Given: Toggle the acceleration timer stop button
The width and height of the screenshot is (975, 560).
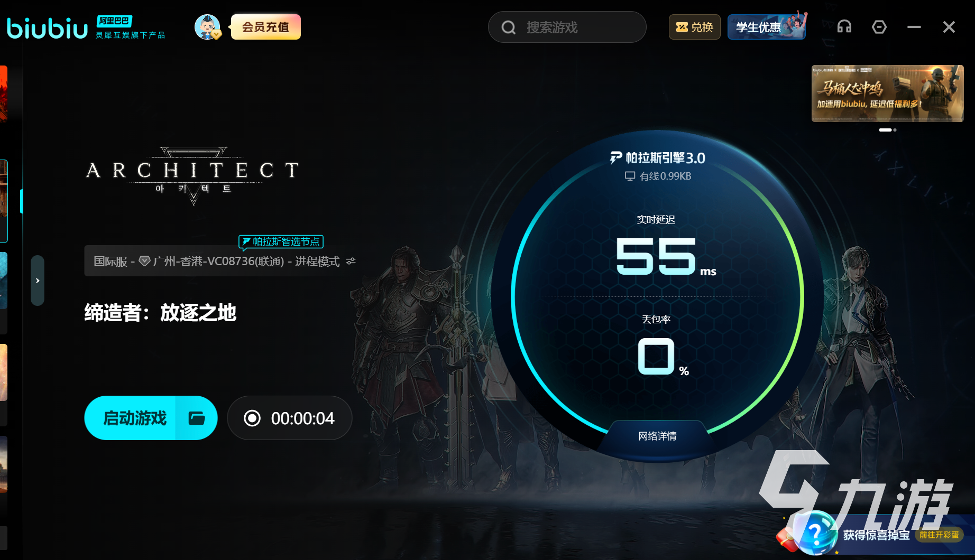Looking at the screenshot, I should 252,418.
